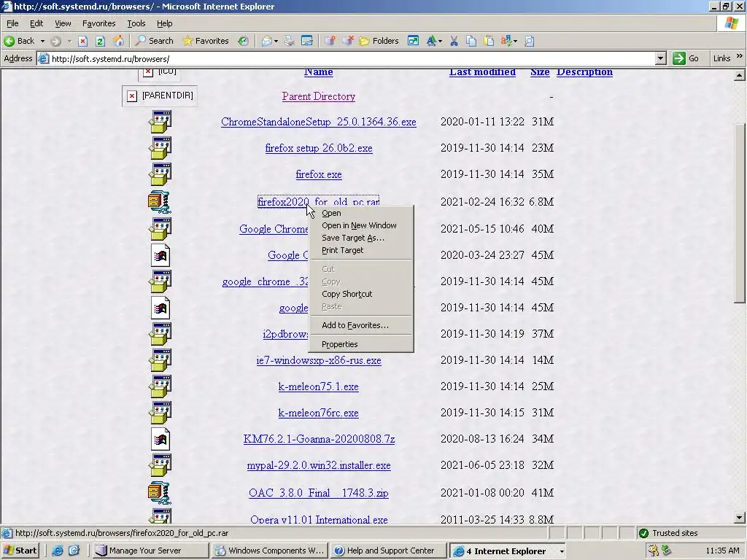The width and height of the screenshot is (747, 560).
Task: Open the Favorites pane button
Action: [206, 41]
